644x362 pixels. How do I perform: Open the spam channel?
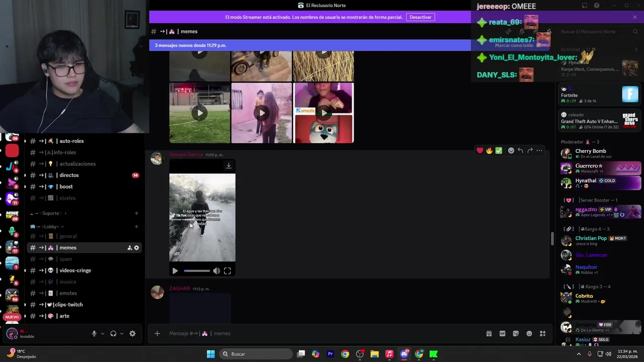84,259
